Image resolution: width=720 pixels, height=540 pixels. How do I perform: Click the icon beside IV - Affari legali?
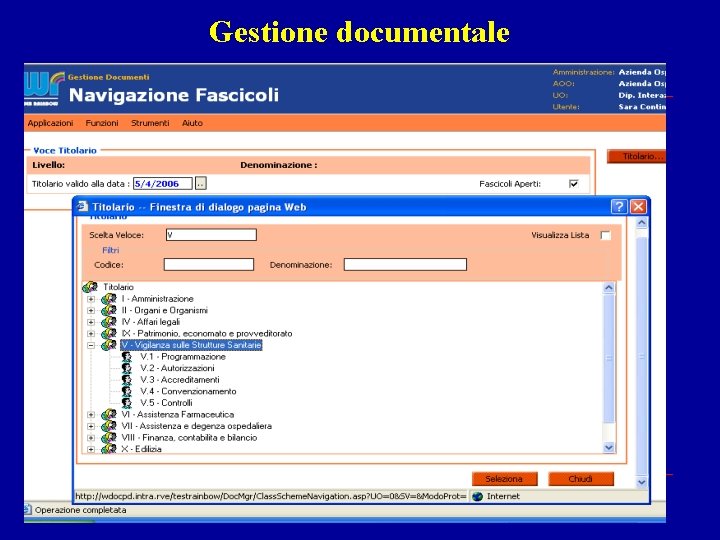109,322
